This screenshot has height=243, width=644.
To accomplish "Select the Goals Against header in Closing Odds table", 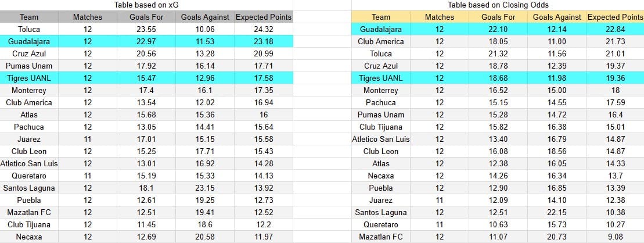I will (557, 17).
